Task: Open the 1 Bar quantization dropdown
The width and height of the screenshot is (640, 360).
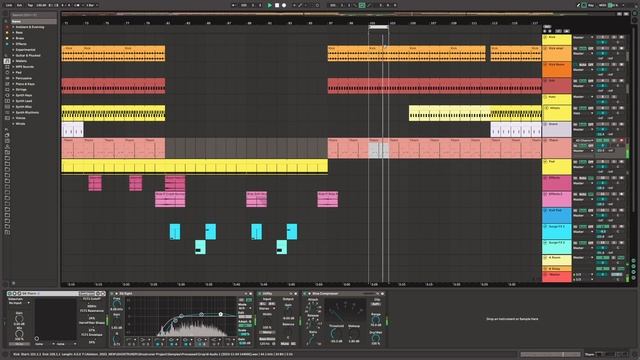Action: (x=92, y=5)
